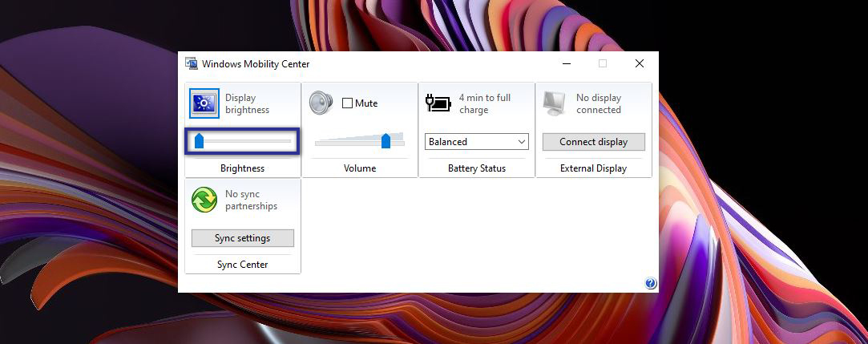Close the Windows Mobility Center window
868x344 pixels.
639,64
